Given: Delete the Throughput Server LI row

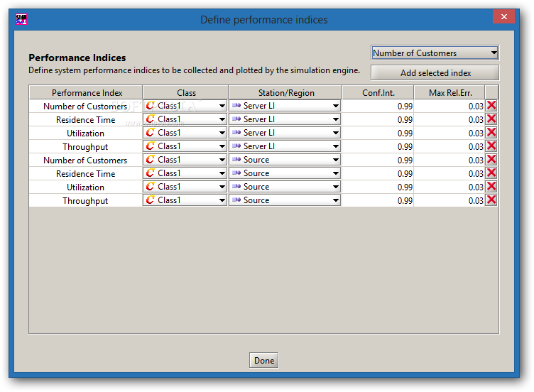Looking at the screenshot, I should click(491, 146).
